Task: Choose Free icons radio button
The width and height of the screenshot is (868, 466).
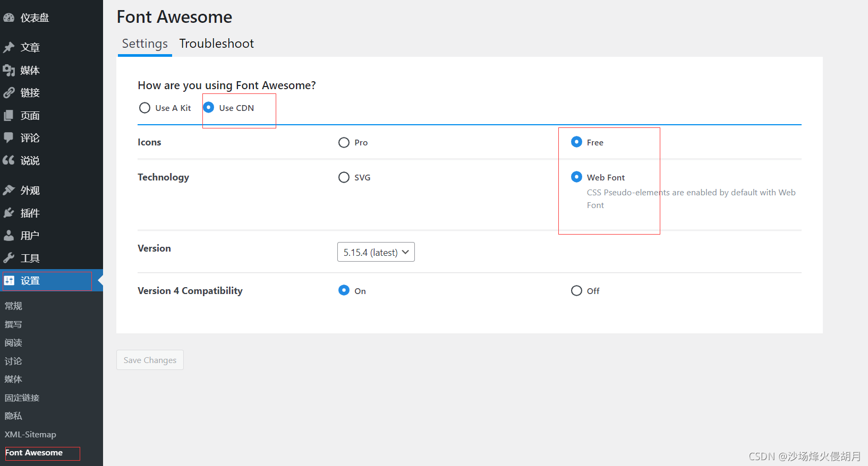Action: point(576,142)
